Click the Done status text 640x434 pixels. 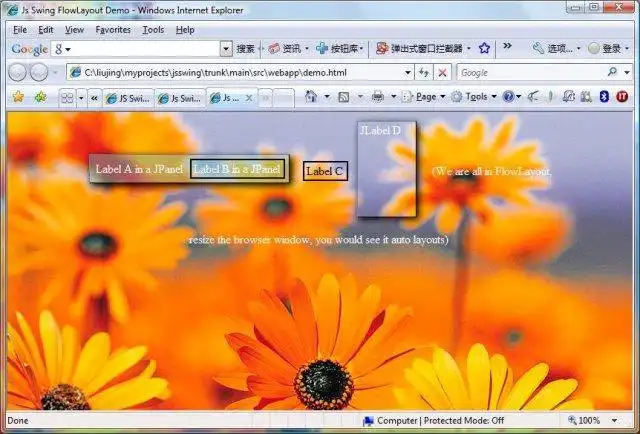point(18,421)
